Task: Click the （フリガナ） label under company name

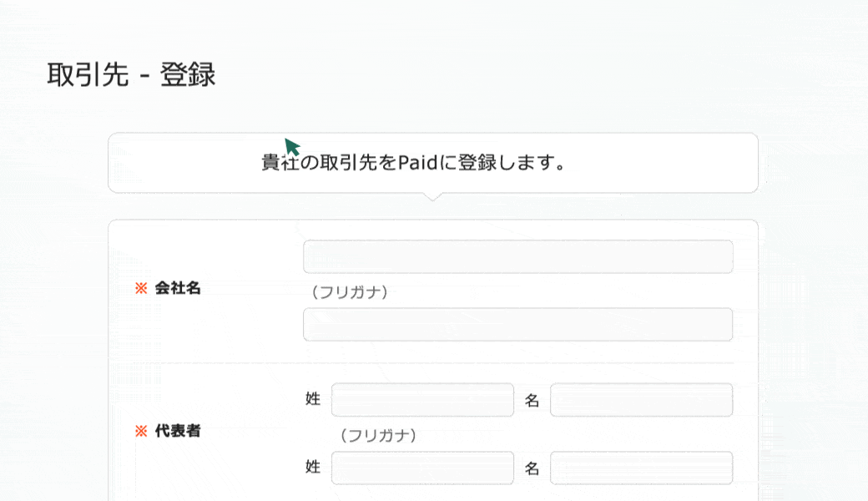Action: tap(349, 292)
